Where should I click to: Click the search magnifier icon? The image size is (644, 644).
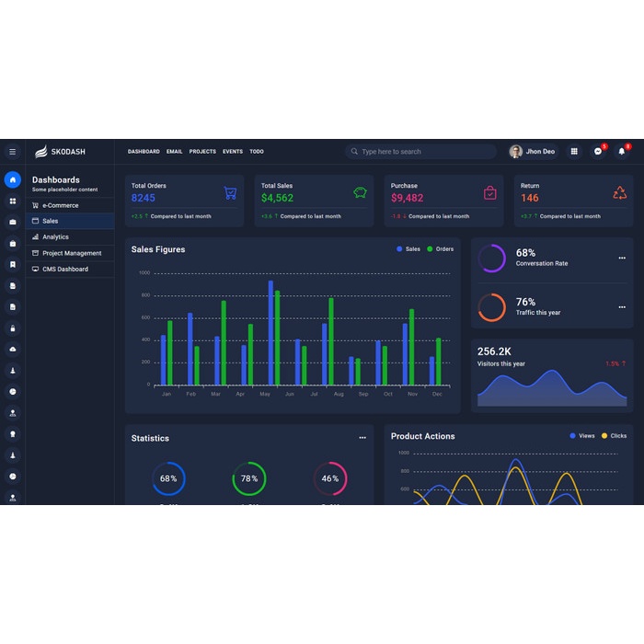354,152
